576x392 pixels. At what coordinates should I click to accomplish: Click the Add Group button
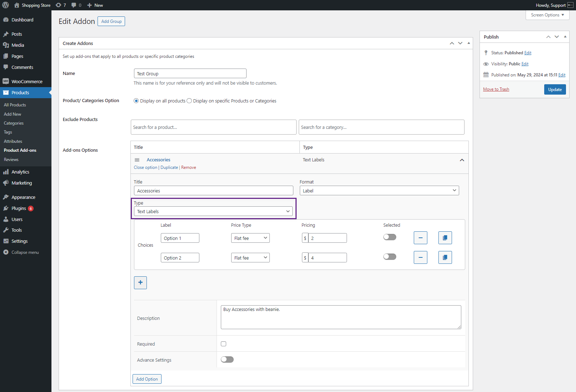(111, 21)
